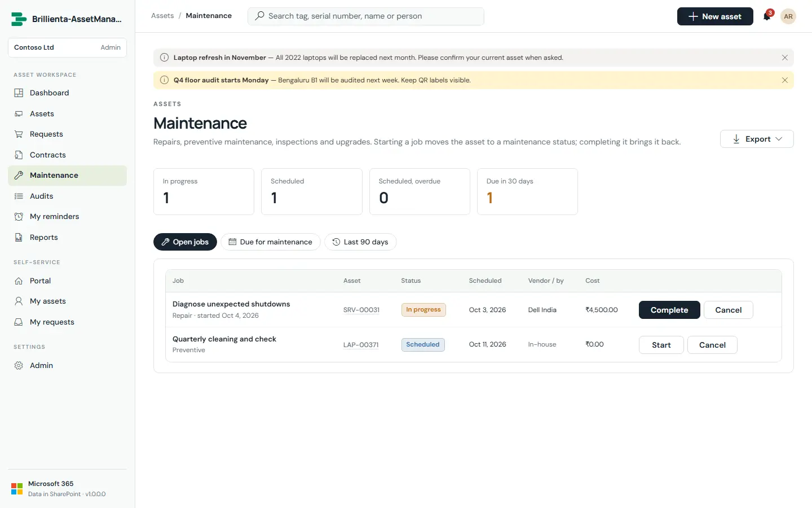
Task: Click the Dashboard grid icon in sidebar
Action: [x=19, y=93]
